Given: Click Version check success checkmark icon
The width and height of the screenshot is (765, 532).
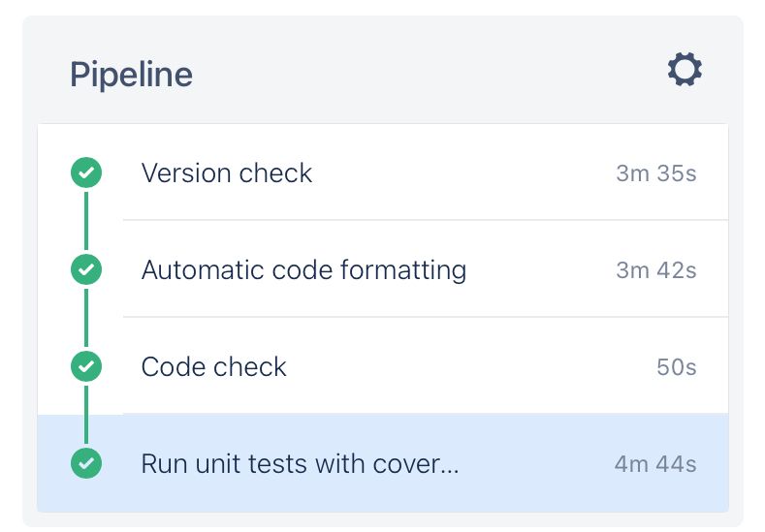Looking at the screenshot, I should click(86, 172).
